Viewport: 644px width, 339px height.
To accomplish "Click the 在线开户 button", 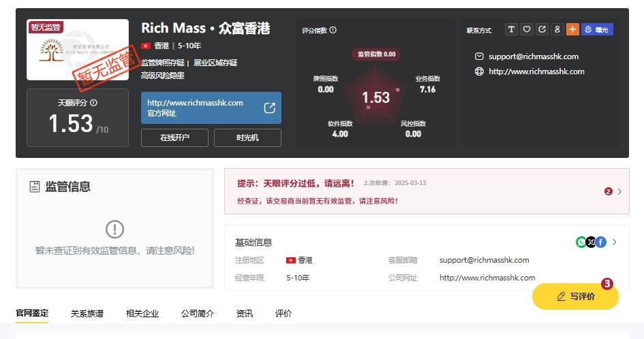I will tap(174, 138).
